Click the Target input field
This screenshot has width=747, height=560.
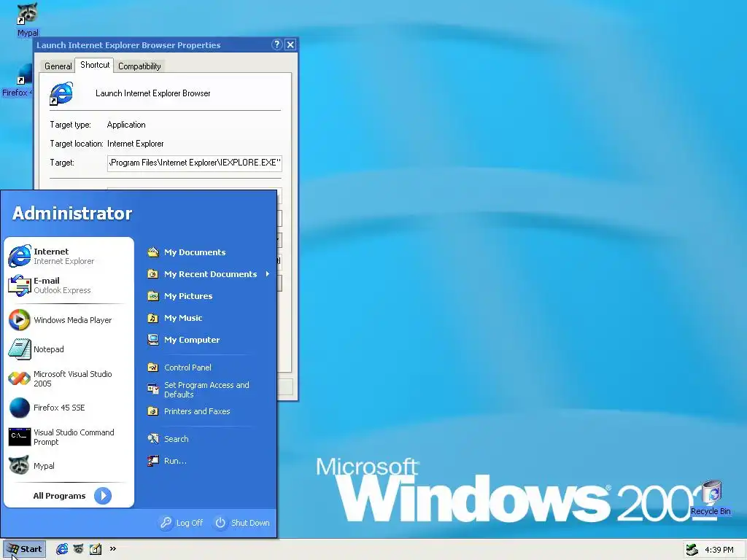[194, 163]
